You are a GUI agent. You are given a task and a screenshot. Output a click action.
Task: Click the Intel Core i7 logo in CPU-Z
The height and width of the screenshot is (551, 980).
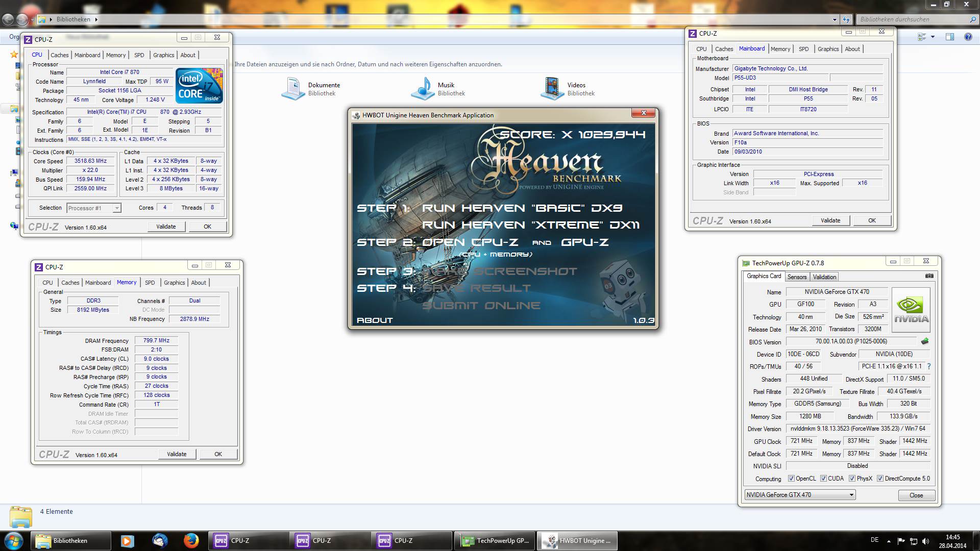click(x=199, y=86)
